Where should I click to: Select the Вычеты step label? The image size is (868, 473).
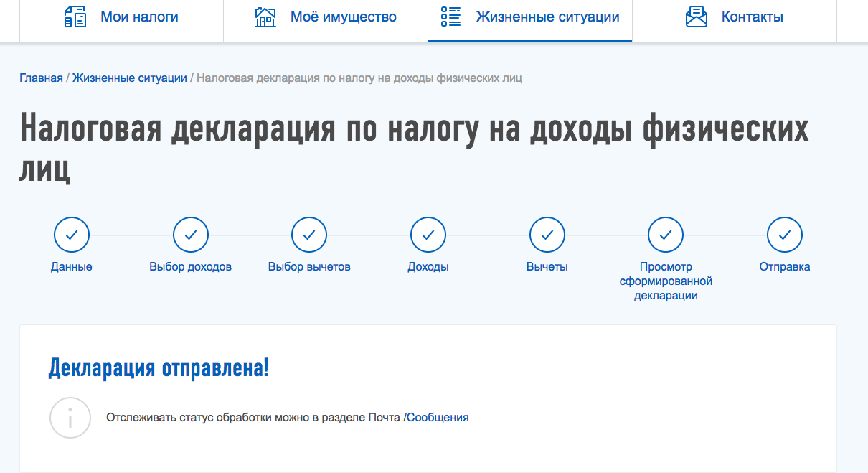click(547, 267)
